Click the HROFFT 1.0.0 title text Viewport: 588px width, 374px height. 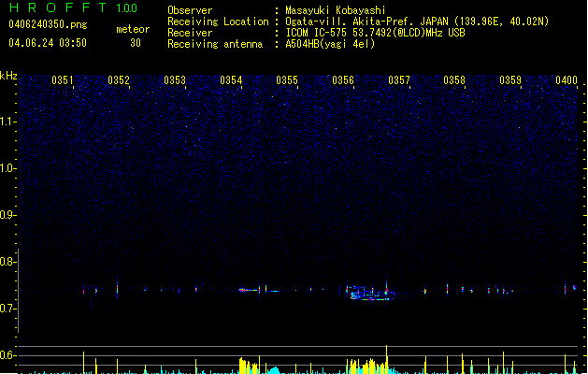pos(74,7)
